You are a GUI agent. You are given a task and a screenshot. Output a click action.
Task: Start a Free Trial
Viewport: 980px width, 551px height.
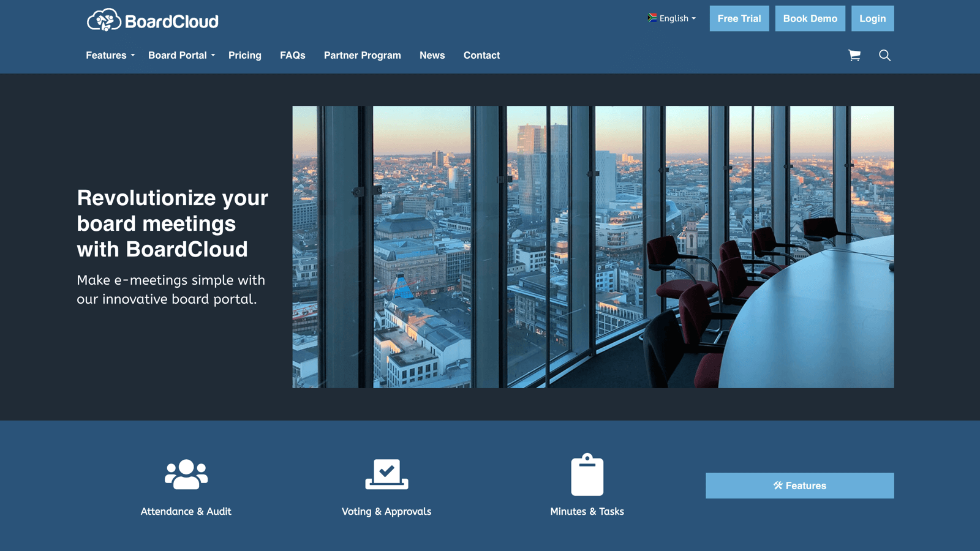click(739, 18)
